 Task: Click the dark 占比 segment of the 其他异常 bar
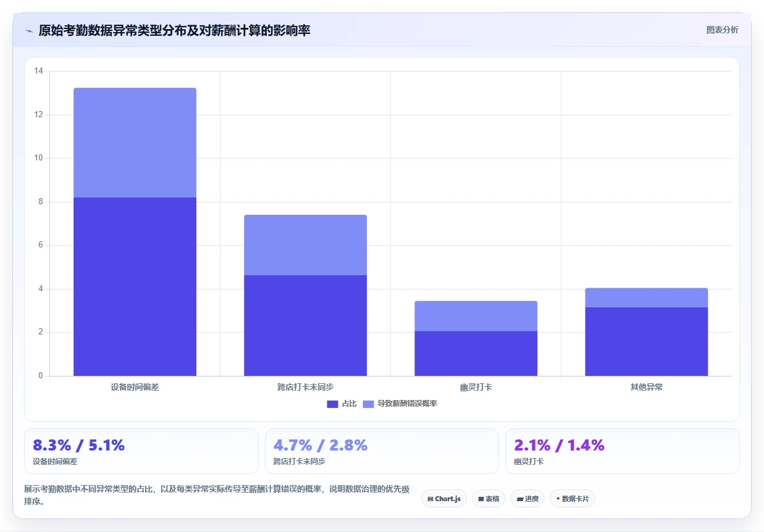click(646, 341)
